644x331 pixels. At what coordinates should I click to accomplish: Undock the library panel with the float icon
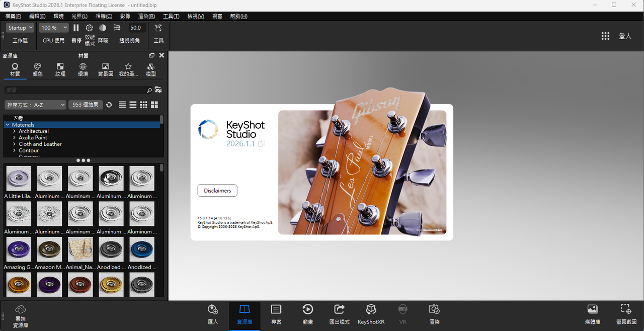point(152,55)
